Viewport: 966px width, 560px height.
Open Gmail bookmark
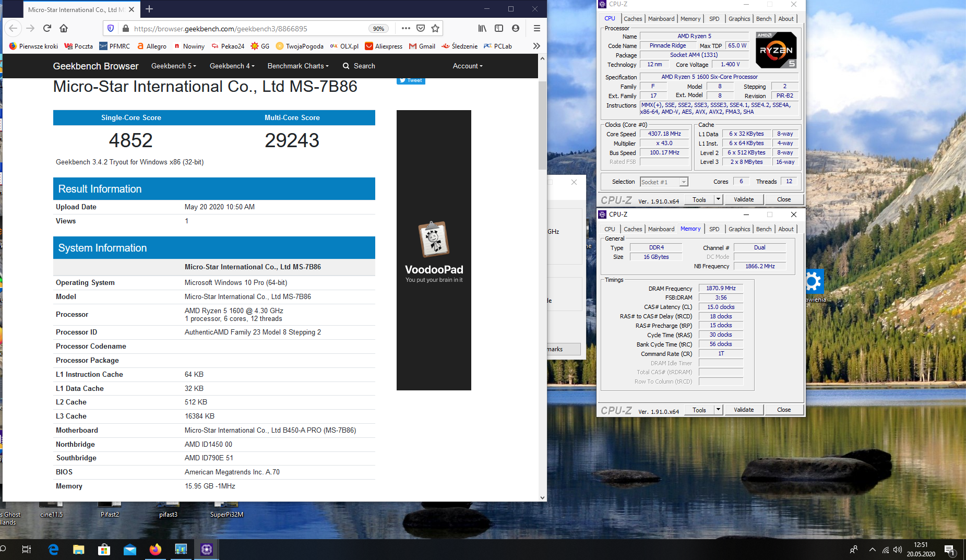coord(422,46)
